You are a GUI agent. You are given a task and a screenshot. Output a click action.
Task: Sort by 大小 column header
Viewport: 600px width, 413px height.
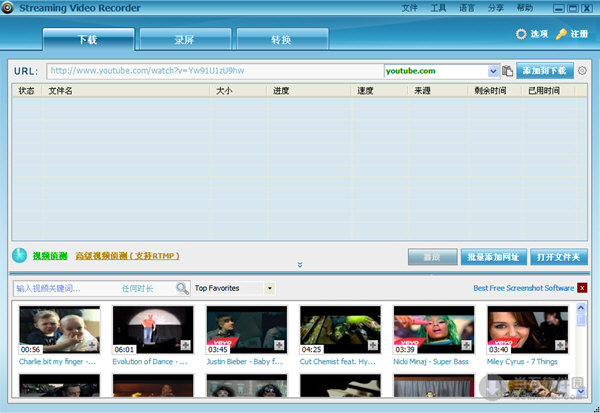point(238,91)
